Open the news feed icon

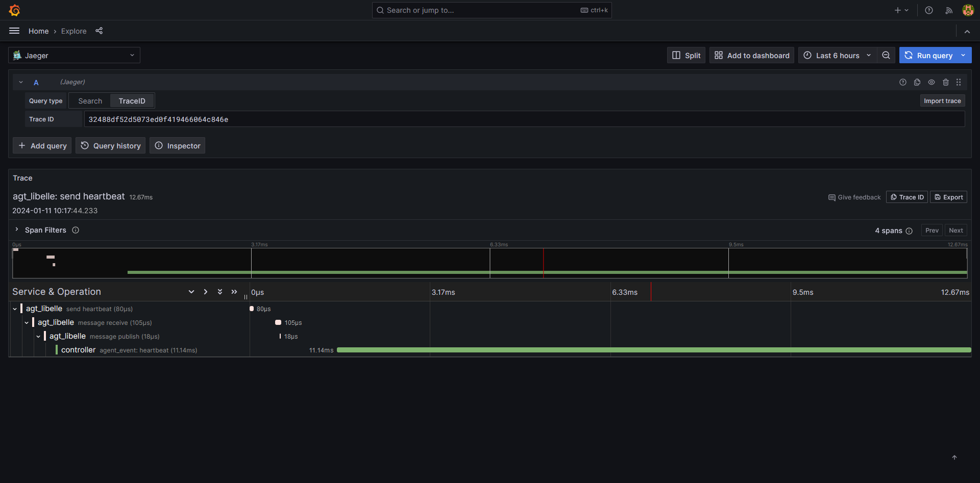[x=949, y=10]
